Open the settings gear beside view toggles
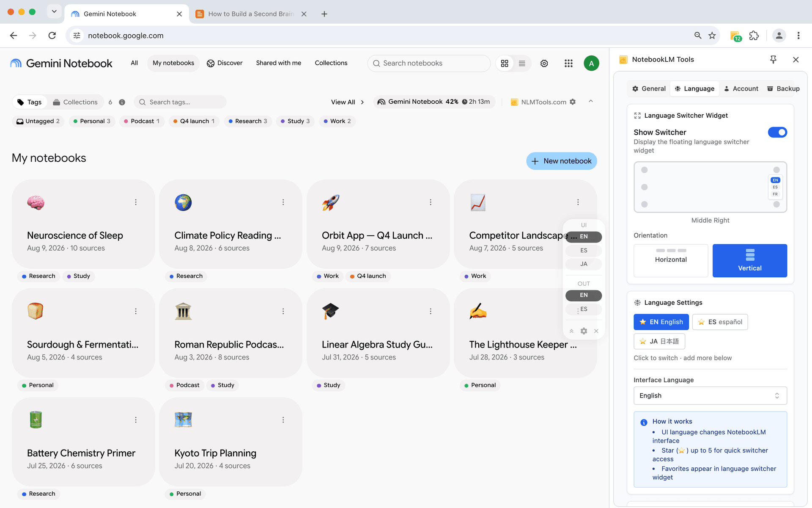 (x=544, y=63)
